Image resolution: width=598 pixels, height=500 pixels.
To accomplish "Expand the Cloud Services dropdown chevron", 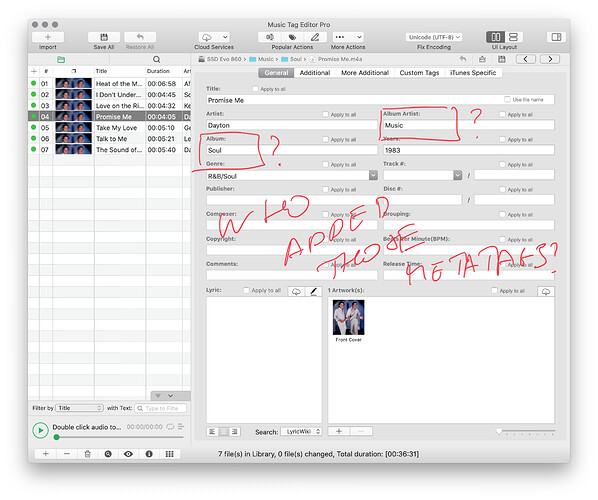I will [225, 37].
